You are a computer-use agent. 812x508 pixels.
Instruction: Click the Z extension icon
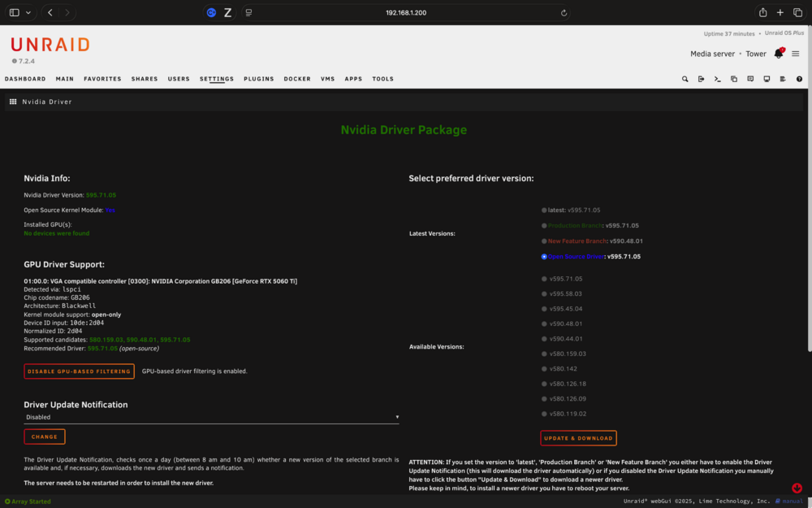point(227,12)
